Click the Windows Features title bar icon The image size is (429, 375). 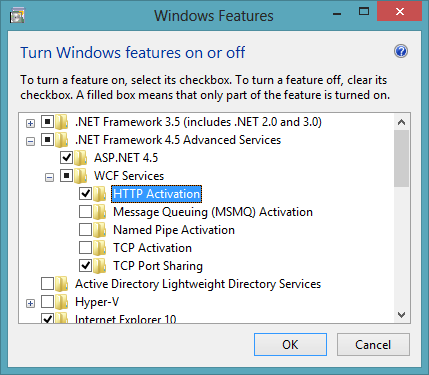[17, 15]
